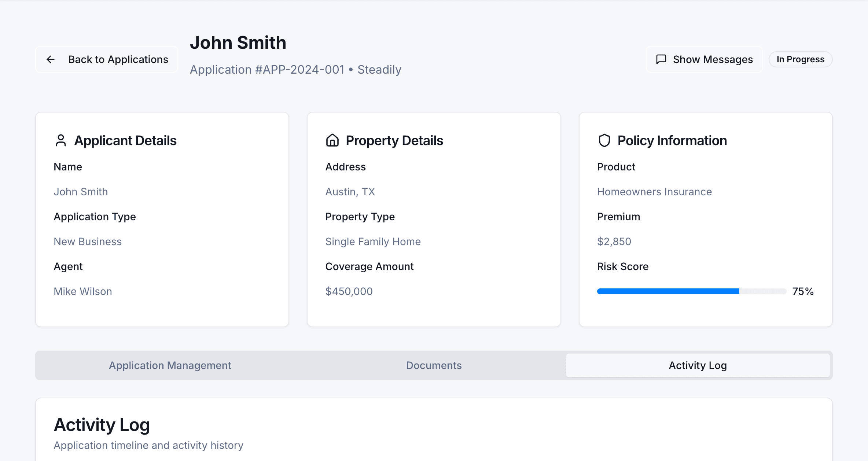Click Homeowners Insurance product value
The height and width of the screenshot is (461, 868).
(654, 192)
